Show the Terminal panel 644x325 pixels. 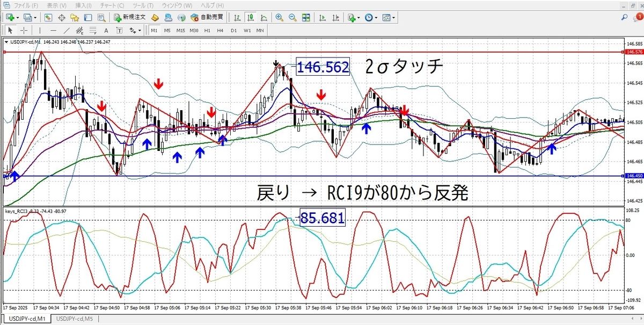click(87, 17)
